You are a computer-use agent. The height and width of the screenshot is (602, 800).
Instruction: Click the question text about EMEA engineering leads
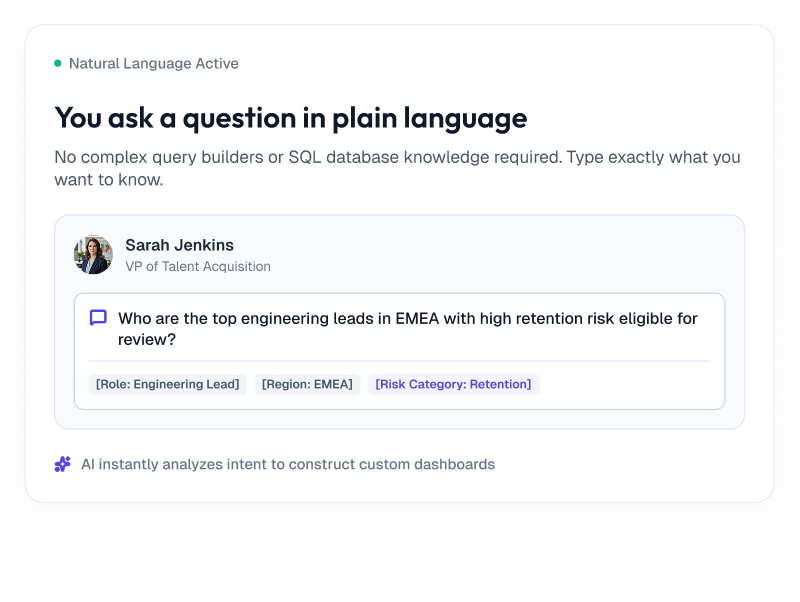[408, 329]
